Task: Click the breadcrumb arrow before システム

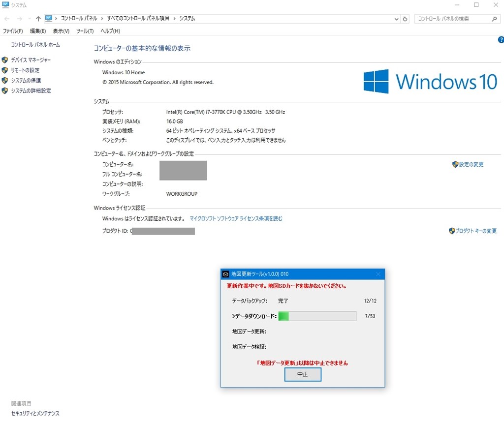Action: pos(175,19)
